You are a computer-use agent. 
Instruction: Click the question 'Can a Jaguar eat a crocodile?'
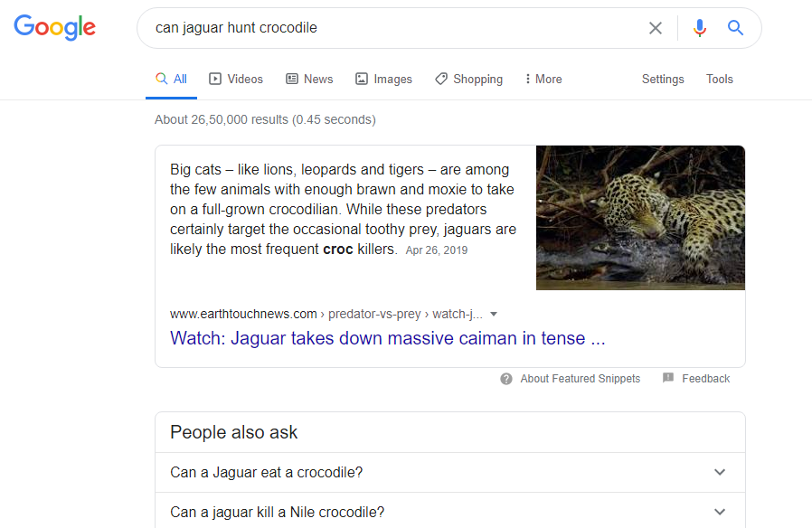click(x=266, y=472)
